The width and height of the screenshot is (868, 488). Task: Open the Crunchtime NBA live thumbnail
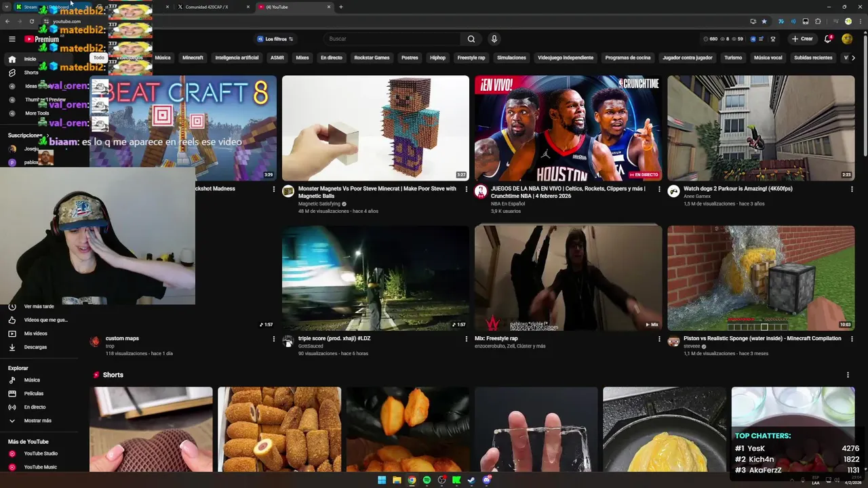tap(568, 128)
